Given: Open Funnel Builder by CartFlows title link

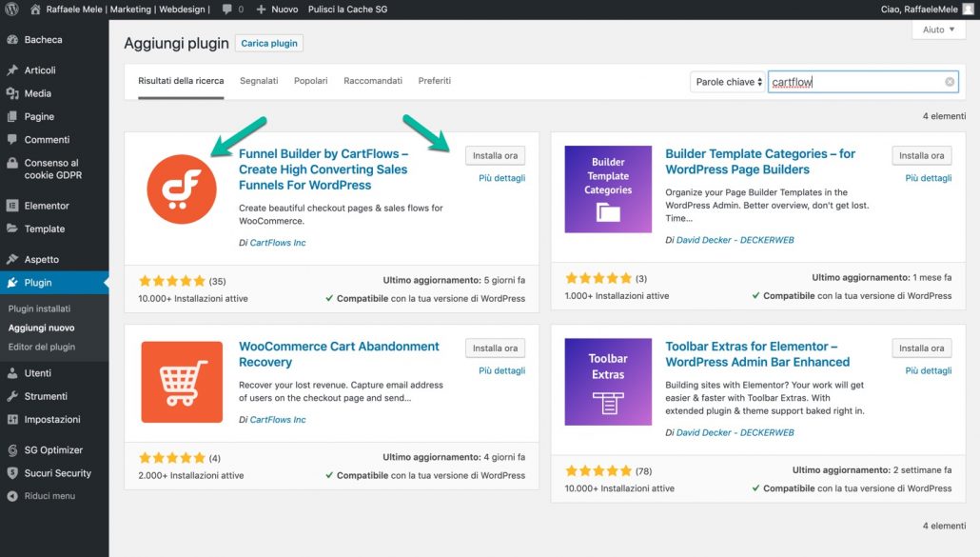Looking at the screenshot, I should pos(323,169).
